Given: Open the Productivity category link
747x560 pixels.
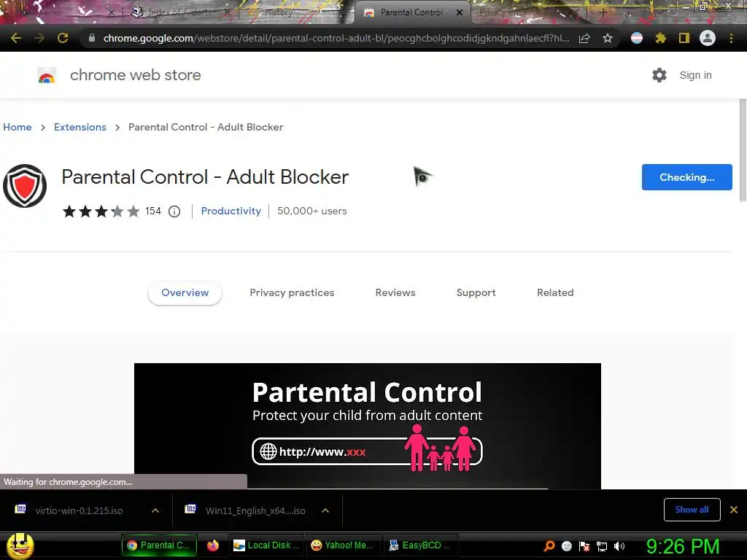Looking at the screenshot, I should coord(231,211).
